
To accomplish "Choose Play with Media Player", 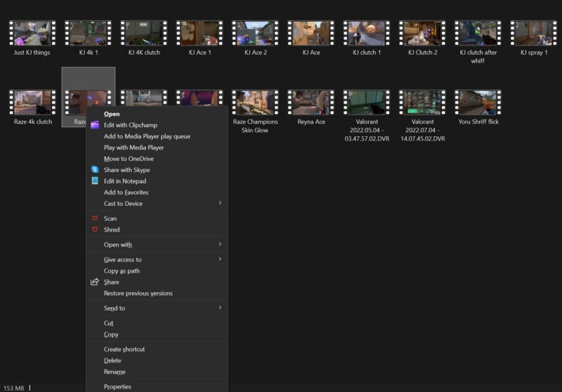I will click(133, 148).
